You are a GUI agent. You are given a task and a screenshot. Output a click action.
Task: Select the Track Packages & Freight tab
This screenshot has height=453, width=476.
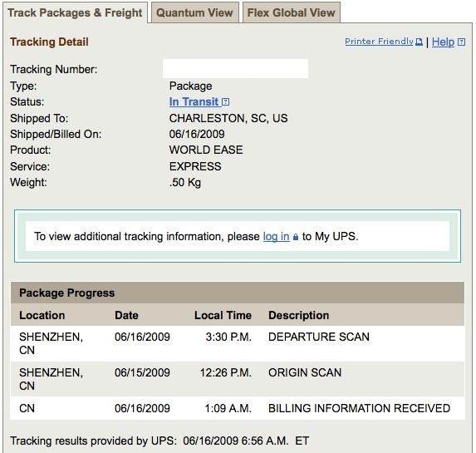pyautogui.click(x=75, y=12)
